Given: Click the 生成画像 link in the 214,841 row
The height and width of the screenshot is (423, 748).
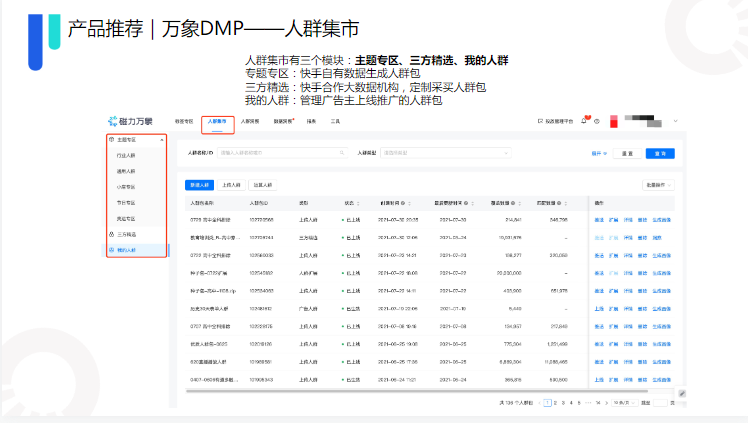Looking at the screenshot, I should point(662,220).
